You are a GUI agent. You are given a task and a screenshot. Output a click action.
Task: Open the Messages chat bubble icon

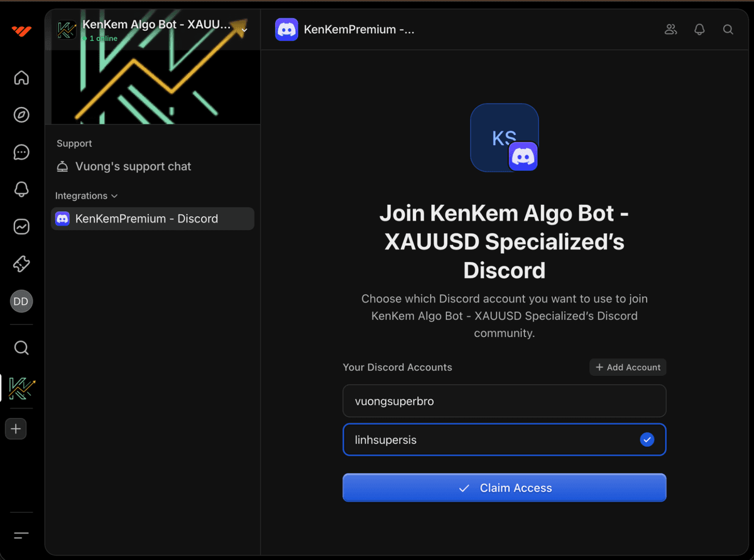(21, 152)
